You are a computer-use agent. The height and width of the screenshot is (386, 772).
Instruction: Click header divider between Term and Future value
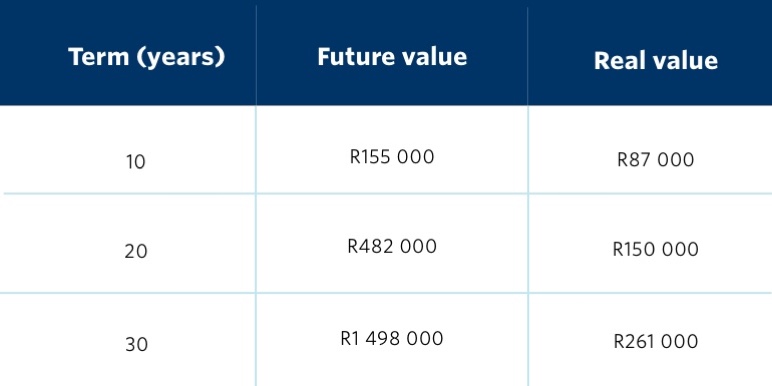coord(256,53)
